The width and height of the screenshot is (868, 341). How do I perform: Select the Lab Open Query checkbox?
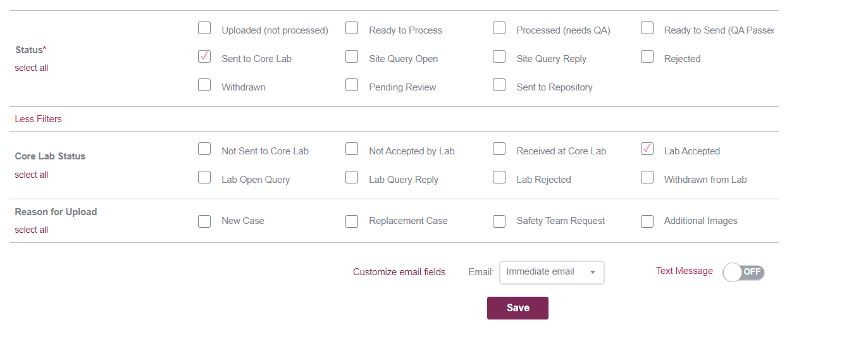[x=204, y=178]
